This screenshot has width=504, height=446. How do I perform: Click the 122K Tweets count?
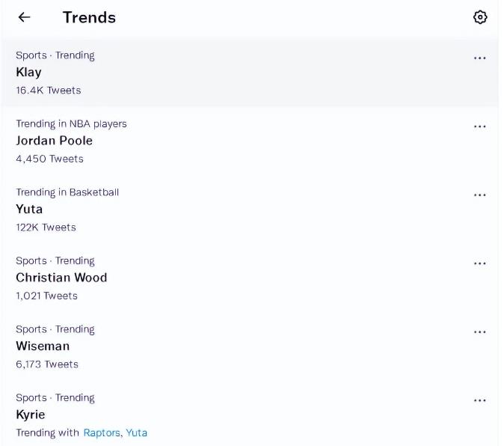46,227
